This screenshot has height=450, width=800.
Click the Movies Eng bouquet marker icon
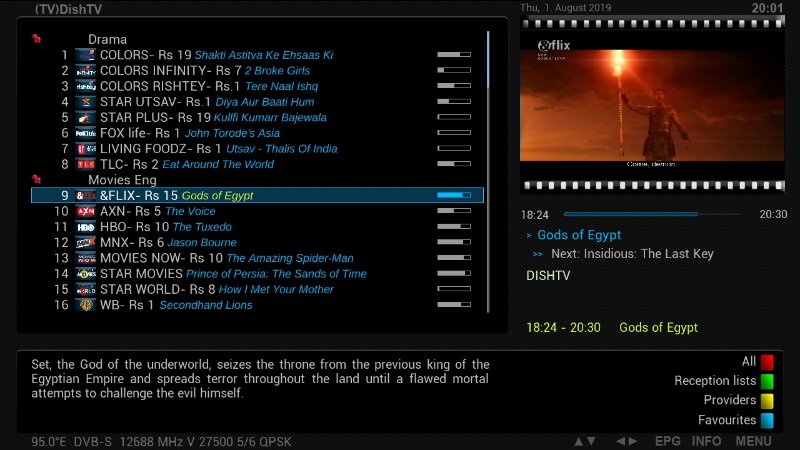[x=36, y=179]
